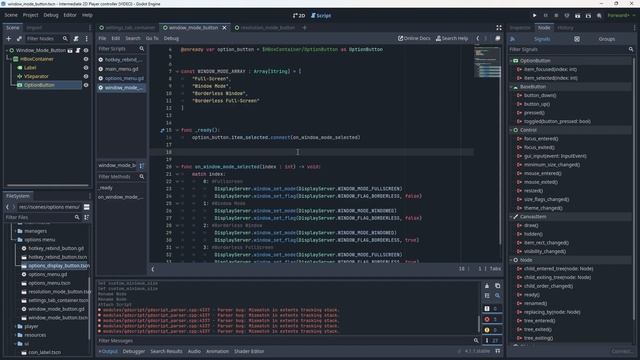Switch to History tab
Screen dimensions: 640x360
pos(565,28)
